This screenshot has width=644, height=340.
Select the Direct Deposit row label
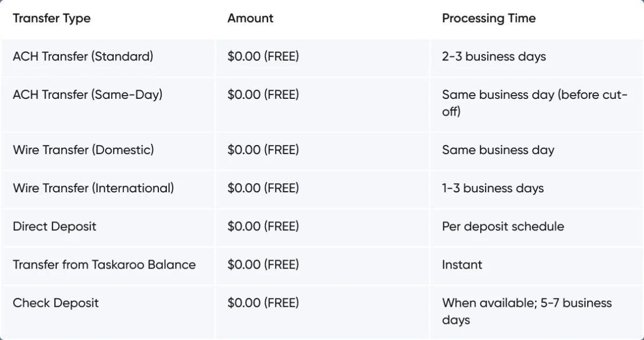[x=54, y=226]
